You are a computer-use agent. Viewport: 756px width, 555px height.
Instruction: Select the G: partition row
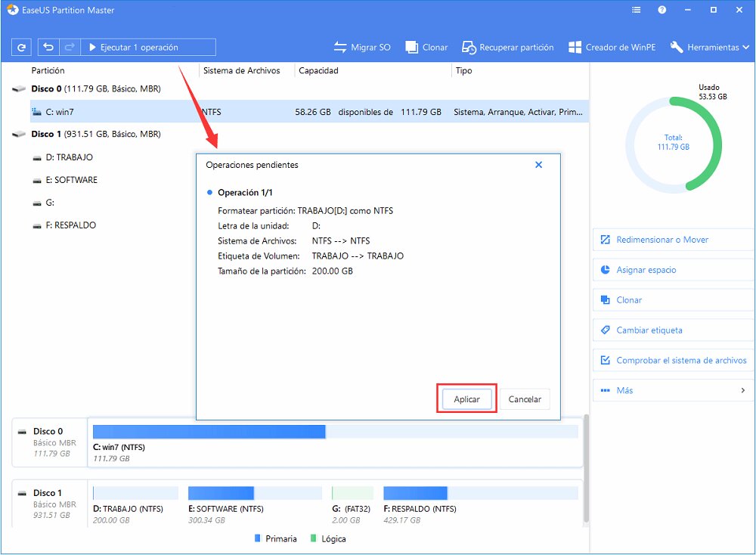[x=113, y=203]
